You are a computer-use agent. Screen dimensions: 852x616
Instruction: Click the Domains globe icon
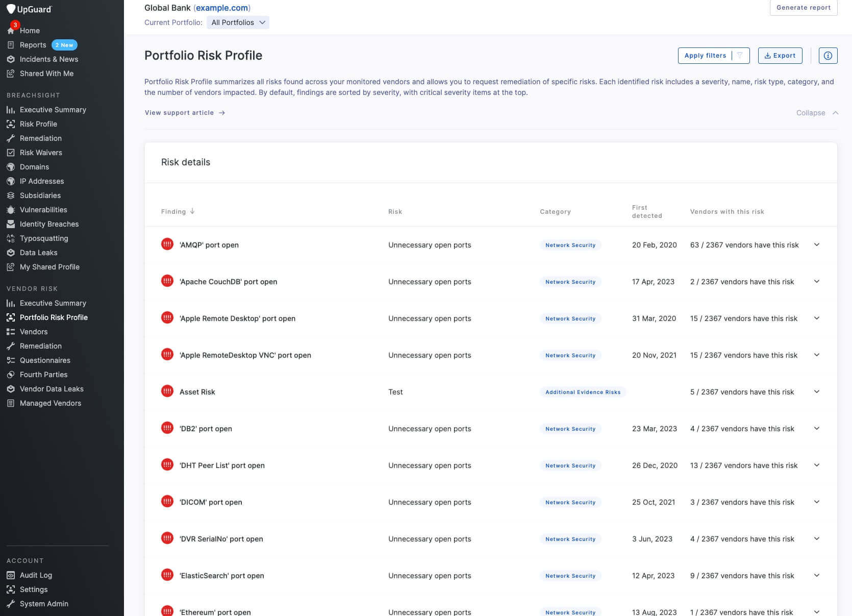[11, 167]
